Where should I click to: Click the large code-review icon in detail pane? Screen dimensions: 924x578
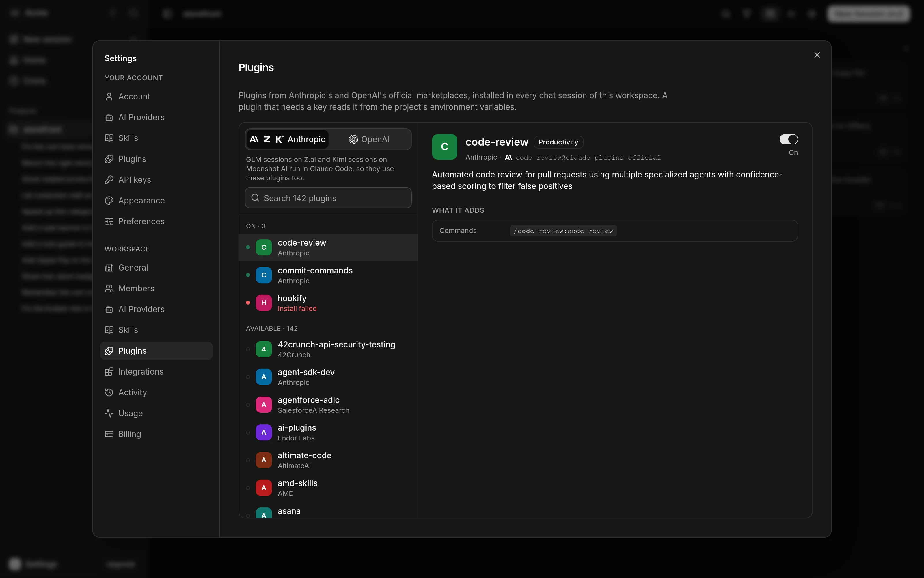coord(444,147)
